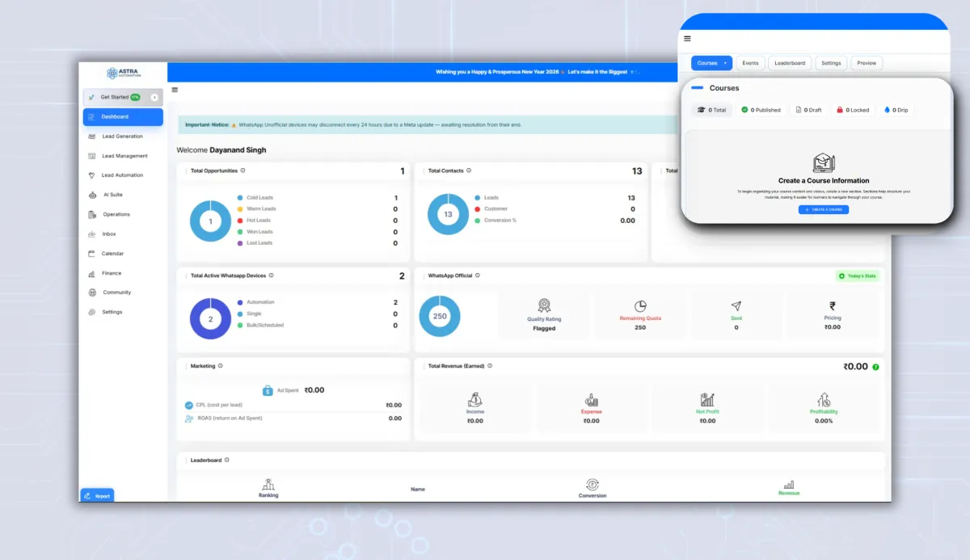Screen dimensions: 970x560
Task: Switch to the Preview tab
Action: (867, 63)
